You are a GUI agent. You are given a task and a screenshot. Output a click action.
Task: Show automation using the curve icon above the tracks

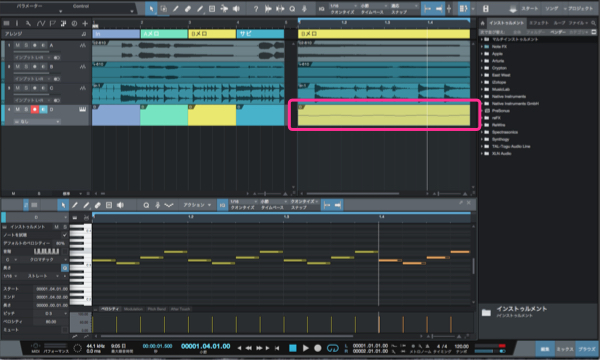click(41, 23)
